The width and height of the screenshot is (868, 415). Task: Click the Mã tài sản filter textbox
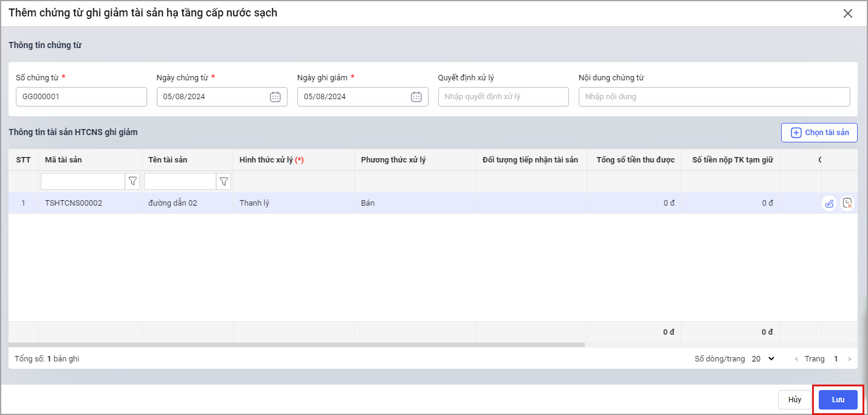(83, 181)
